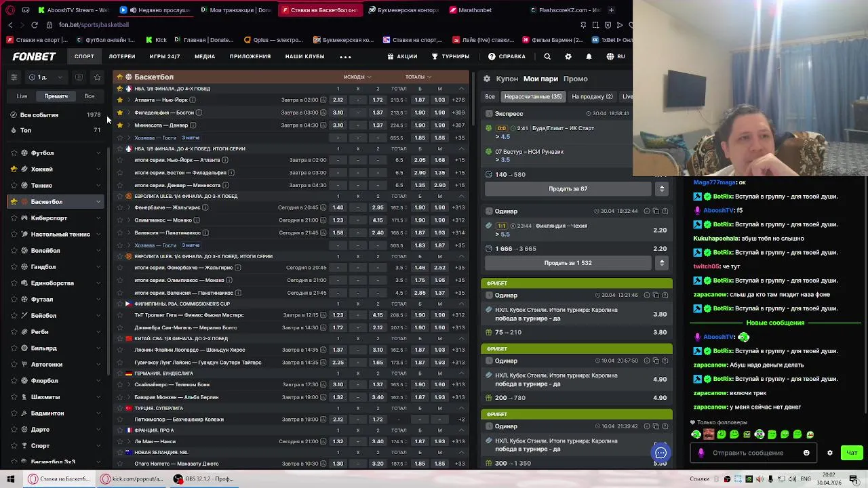Image resolution: width=868 pixels, height=488 pixels.
Task: Select the На продажу (2) filter
Action: point(592,97)
